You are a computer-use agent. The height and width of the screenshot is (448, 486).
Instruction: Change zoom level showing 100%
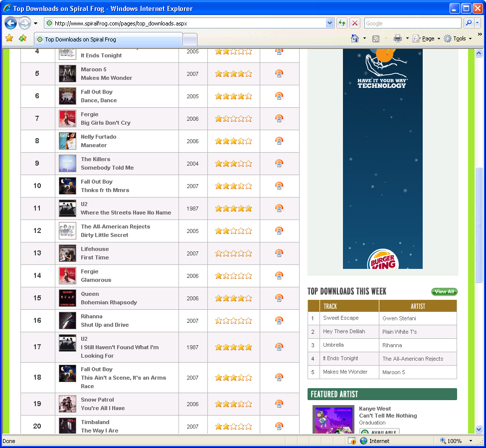coord(451,441)
